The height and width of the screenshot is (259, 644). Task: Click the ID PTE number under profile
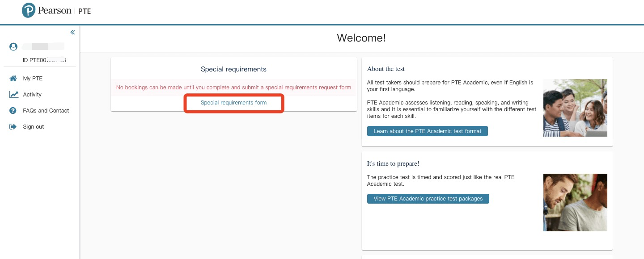[45, 60]
